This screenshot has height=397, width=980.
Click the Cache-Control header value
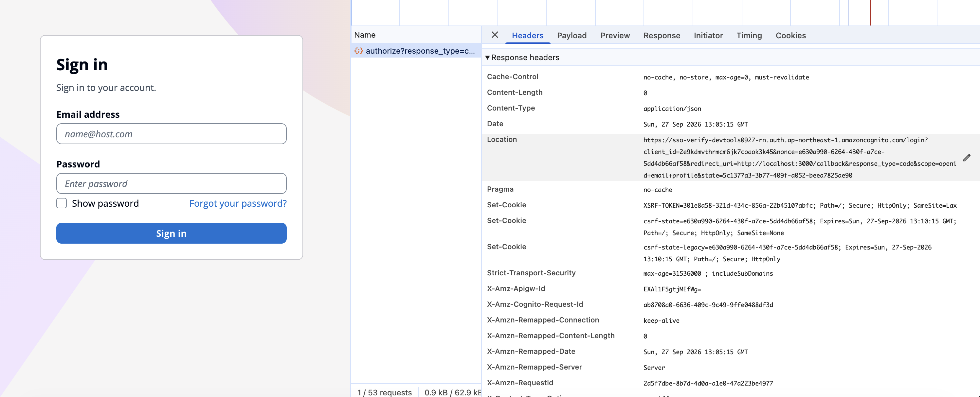click(726, 77)
